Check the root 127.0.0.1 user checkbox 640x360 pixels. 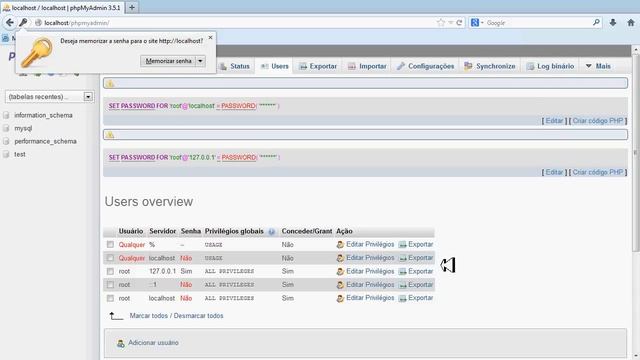click(x=110, y=271)
